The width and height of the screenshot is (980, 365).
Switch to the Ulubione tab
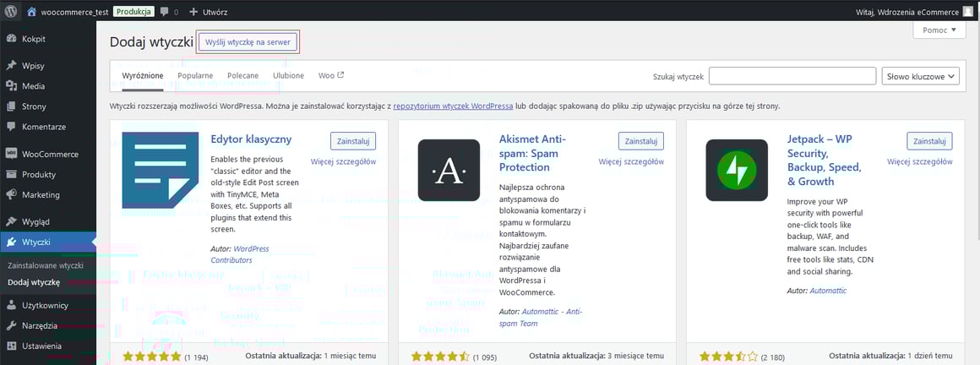(288, 76)
